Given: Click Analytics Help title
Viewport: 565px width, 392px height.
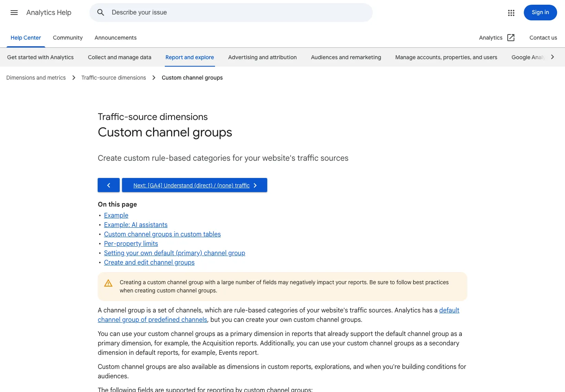Looking at the screenshot, I should point(49,13).
